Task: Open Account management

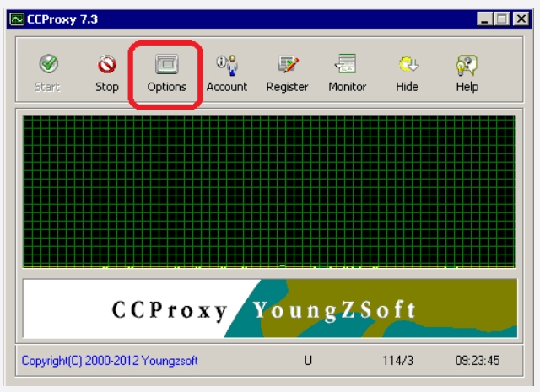Action: pos(227,73)
